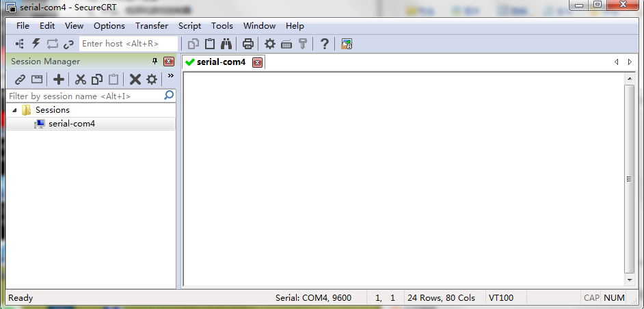Click the Session Manager Paste icon
This screenshot has height=309, width=644.
click(113, 79)
